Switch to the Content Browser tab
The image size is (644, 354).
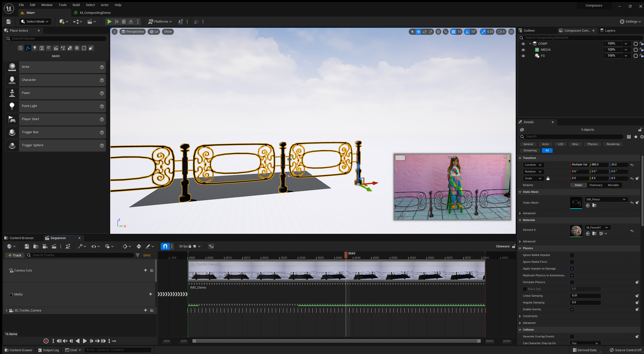click(21, 238)
